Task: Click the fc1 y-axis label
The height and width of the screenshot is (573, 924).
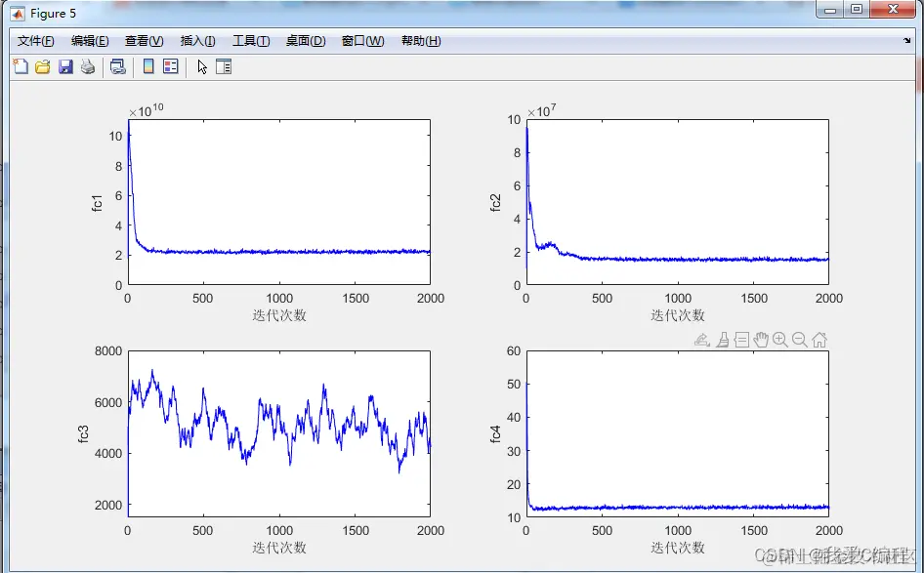Action: pyautogui.click(x=98, y=203)
